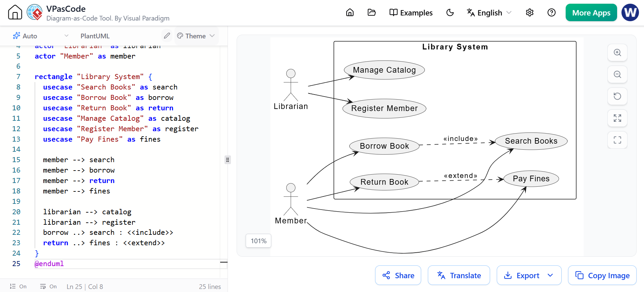
Task: Click the Librarian actor figure
Action: point(291,85)
